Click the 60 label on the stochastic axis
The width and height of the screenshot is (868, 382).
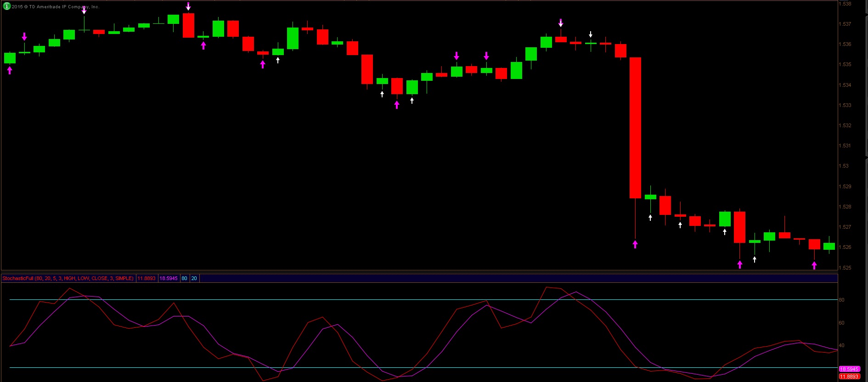coord(841,323)
